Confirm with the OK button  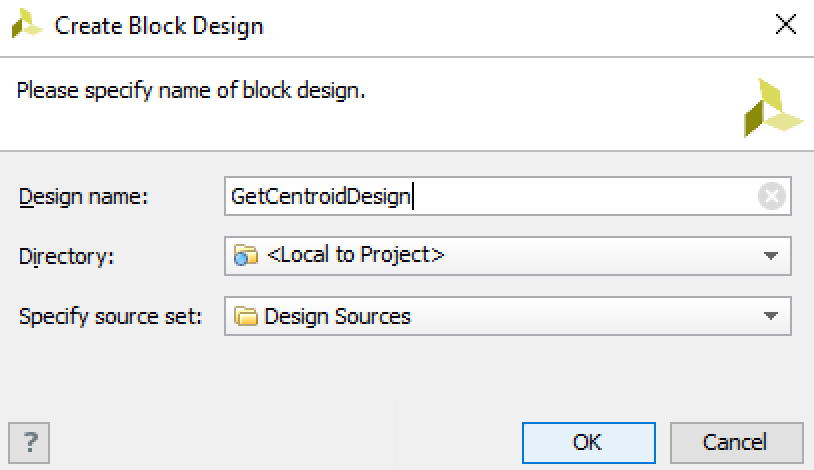point(589,443)
